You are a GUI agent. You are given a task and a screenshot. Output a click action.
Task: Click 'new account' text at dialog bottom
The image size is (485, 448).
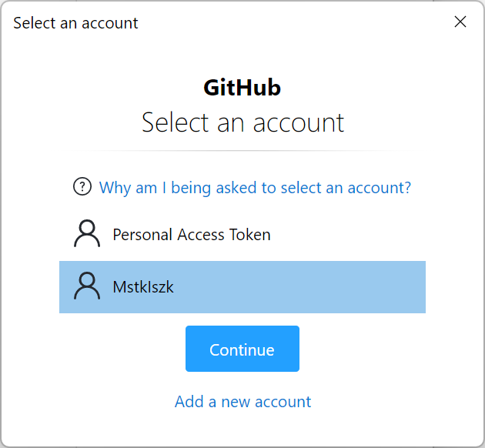[266, 402]
